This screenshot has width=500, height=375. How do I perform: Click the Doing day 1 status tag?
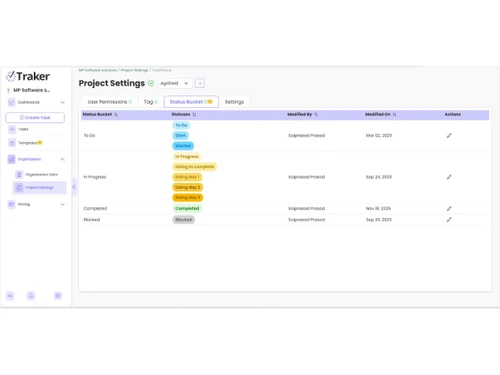[187, 177]
